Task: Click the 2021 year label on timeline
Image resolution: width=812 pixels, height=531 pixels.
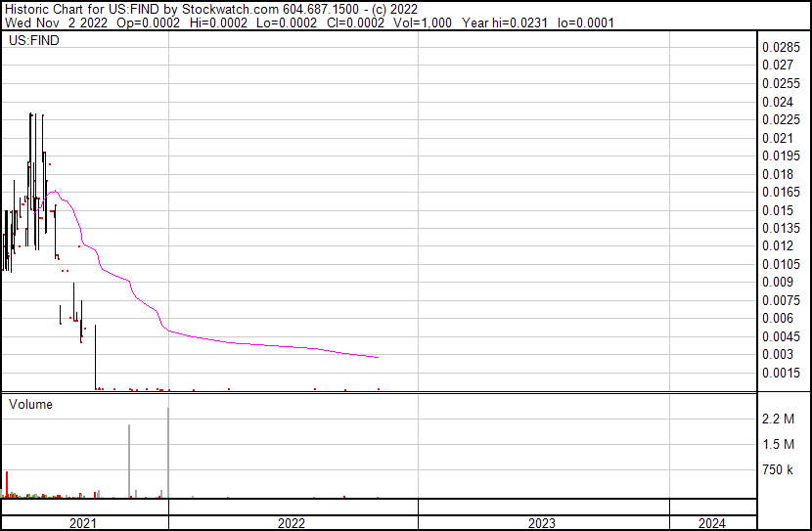Action: coord(83,523)
